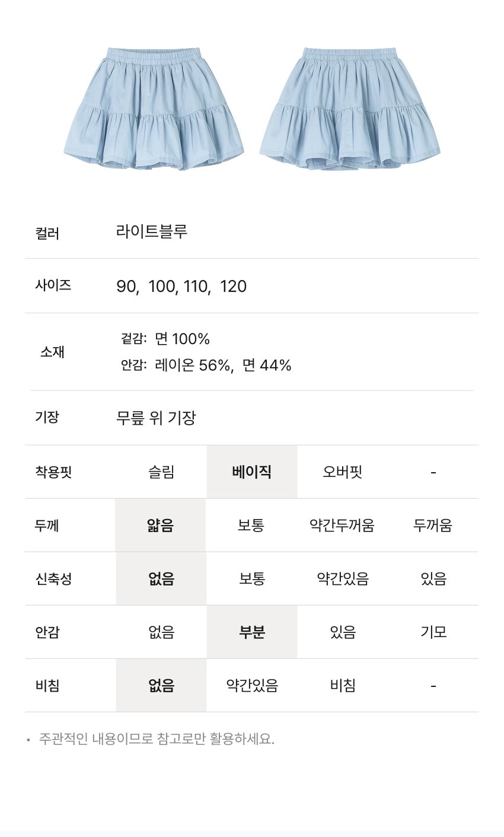The image size is (504, 837).
Task: Select the highlighted 베이직 fit option
Action: coord(251,472)
